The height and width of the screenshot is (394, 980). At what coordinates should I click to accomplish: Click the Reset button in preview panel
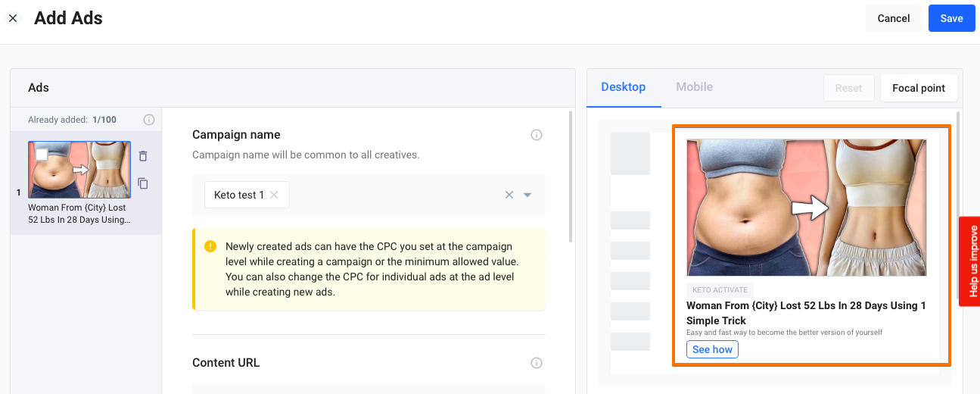[848, 88]
